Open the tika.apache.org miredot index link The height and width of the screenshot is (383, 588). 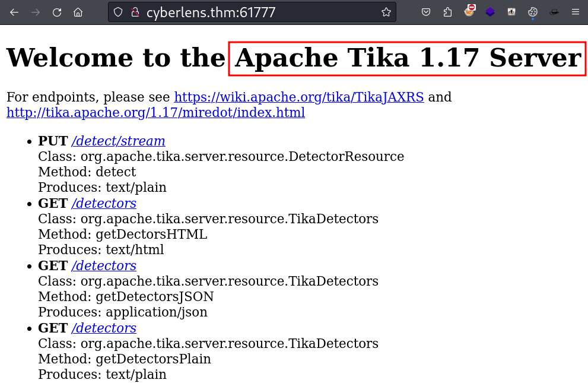pos(155,112)
